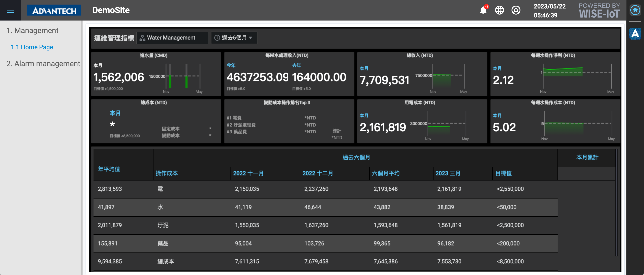Open the hamburger navigation menu

click(x=10, y=10)
